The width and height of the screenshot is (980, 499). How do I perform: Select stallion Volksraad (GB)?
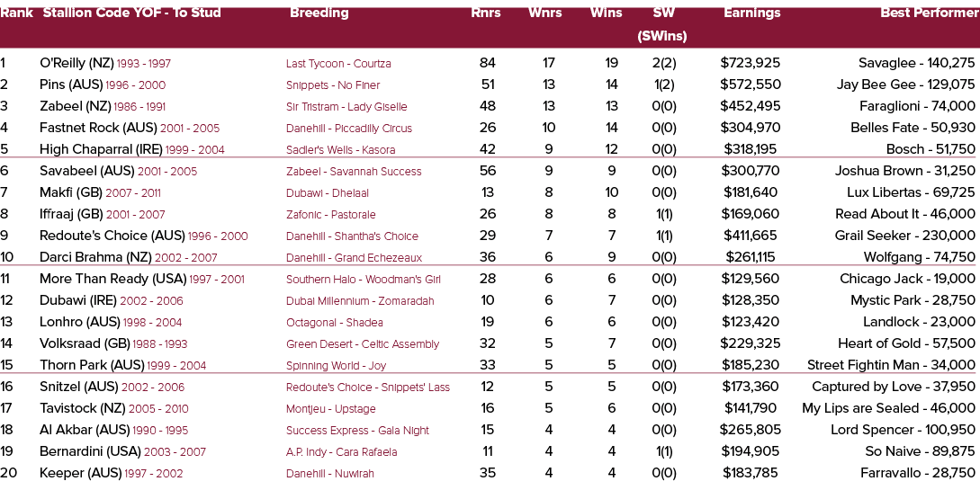[x=85, y=343]
